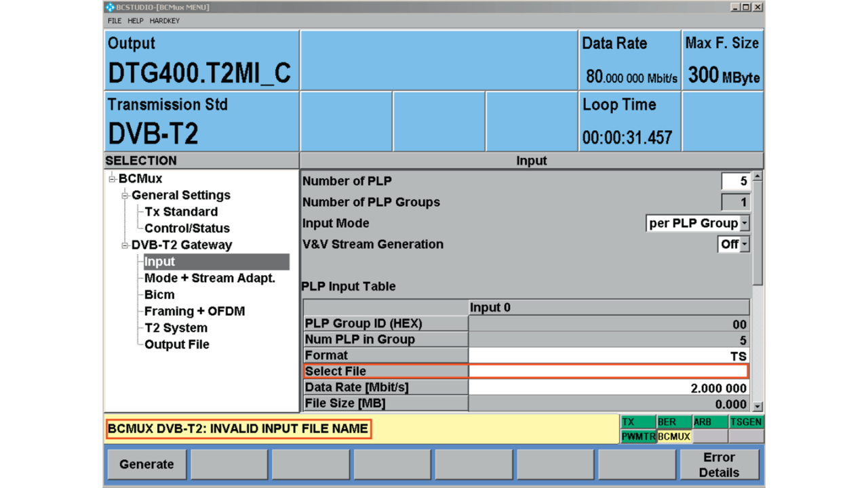
Task: Open the HELP menu
Action: coord(135,21)
